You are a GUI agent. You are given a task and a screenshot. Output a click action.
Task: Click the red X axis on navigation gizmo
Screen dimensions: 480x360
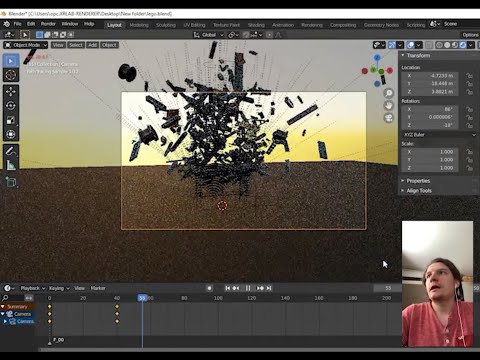point(390,70)
